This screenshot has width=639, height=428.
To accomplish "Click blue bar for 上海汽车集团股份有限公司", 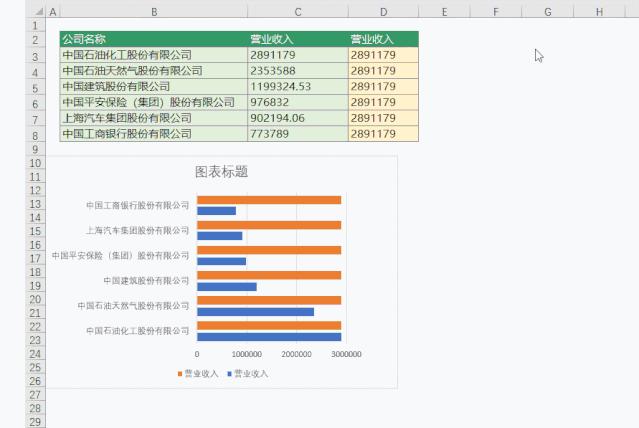I will click(220, 236).
